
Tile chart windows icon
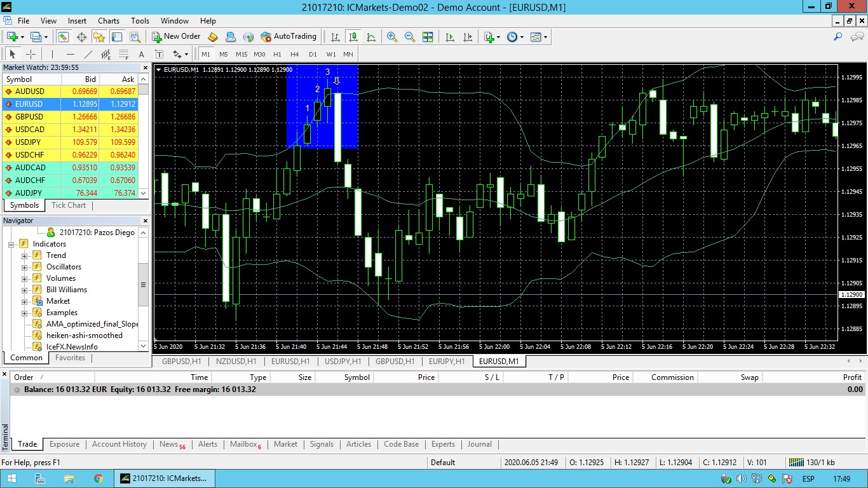click(x=428, y=37)
